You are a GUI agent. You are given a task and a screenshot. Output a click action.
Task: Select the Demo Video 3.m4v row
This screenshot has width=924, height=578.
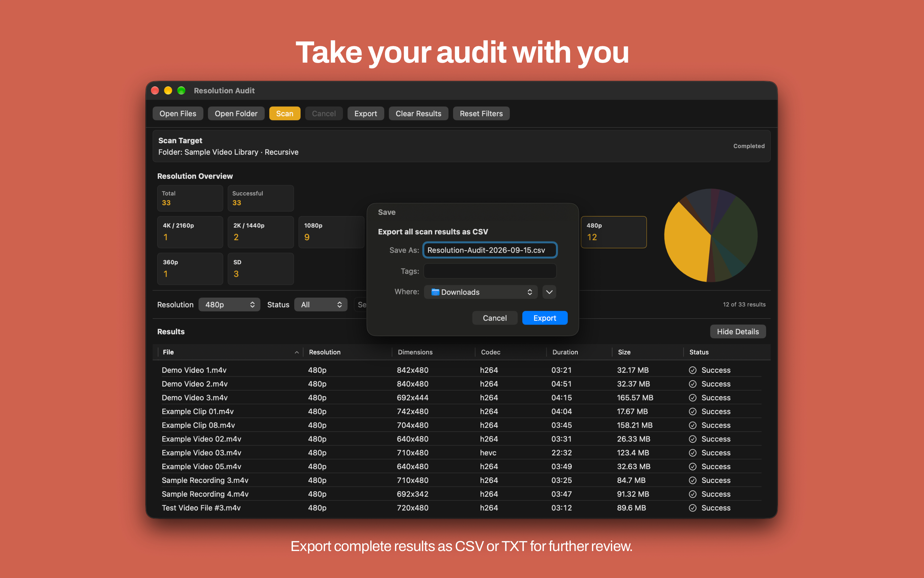(461, 398)
